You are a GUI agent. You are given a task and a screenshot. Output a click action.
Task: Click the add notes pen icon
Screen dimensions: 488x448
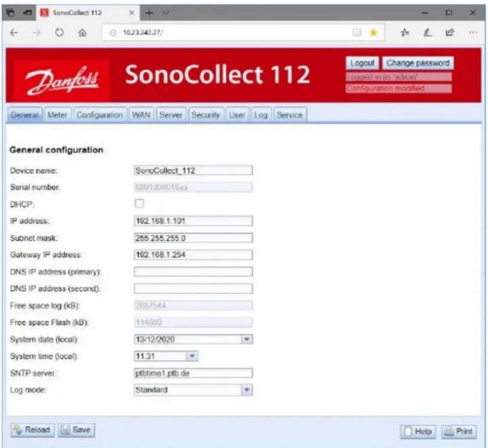(428, 32)
